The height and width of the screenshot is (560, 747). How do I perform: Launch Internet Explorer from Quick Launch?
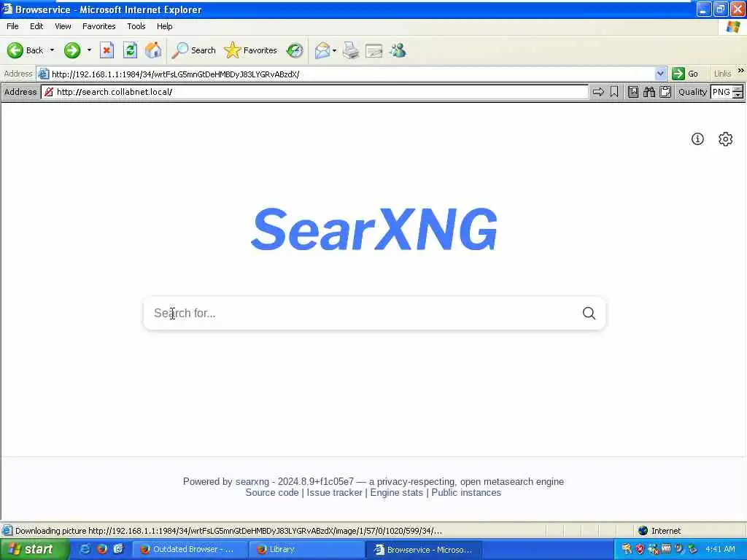[85, 549]
